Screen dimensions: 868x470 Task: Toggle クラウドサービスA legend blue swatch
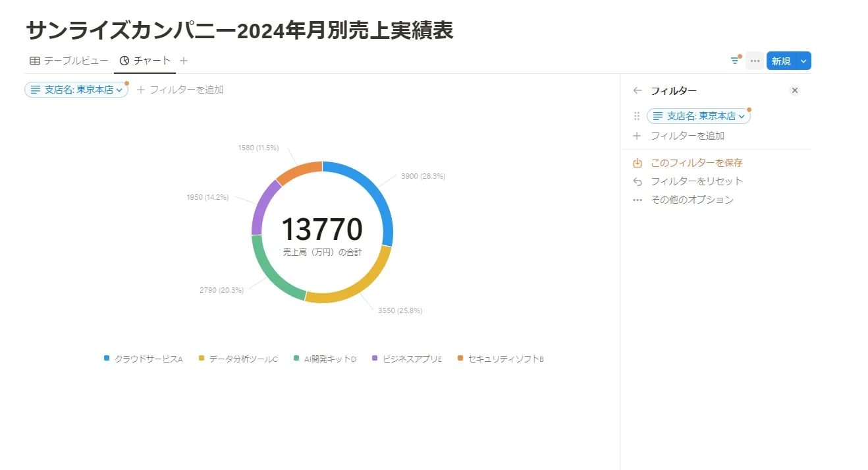(x=107, y=358)
